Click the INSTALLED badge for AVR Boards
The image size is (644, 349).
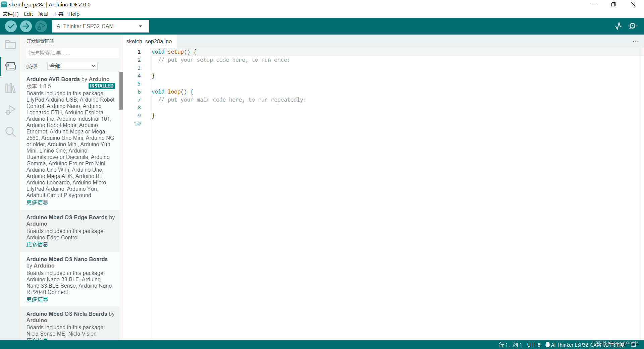point(102,86)
